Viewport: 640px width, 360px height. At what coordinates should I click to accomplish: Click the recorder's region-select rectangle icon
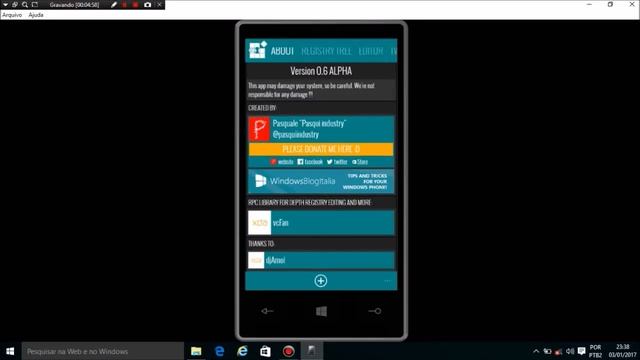[x=35, y=4]
